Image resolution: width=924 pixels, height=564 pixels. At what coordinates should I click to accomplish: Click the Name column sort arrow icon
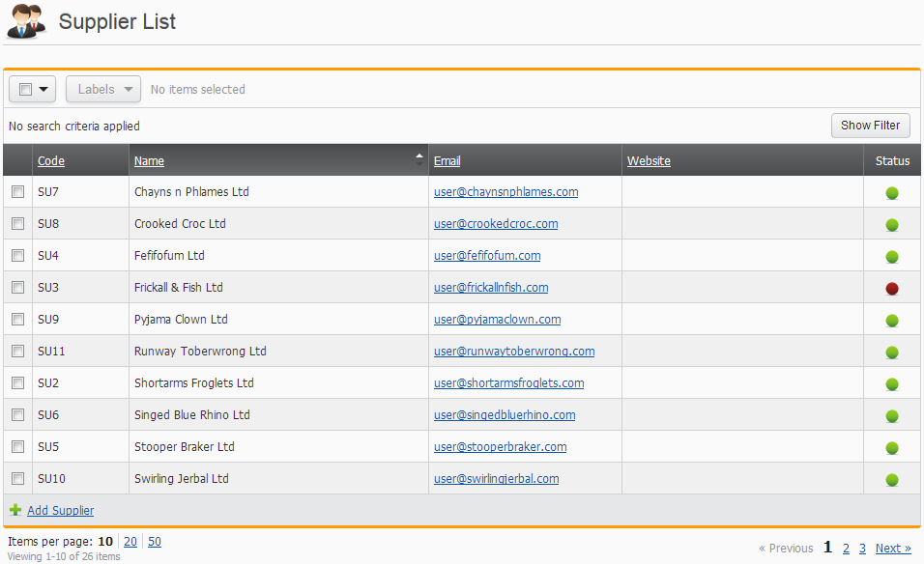(419, 159)
